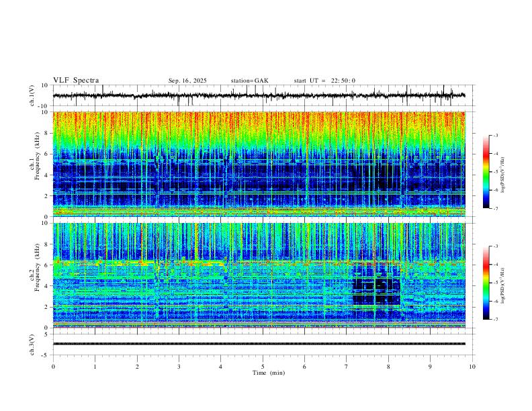This screenshot has height=411, width=532.
Task: Click the ch.1 voltage waveform trace
Action: (259, 95)
